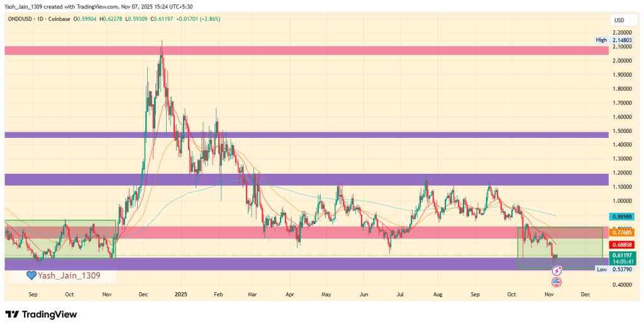Image resolution: width=644 pixels, height=328 pixels.
Task: Click the red 0.68858 moving average label
Action: [x=622, y=244]
